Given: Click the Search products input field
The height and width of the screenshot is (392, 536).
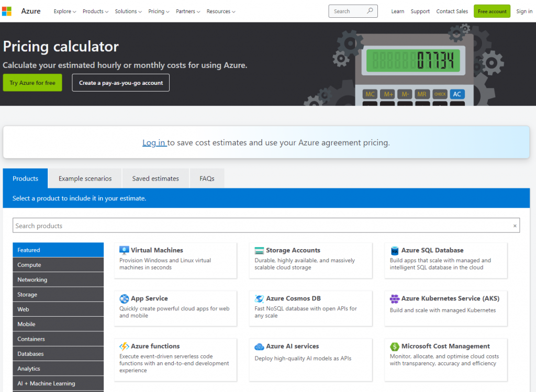Looking at the screenshot, I should pyautogui.click(x=262, y=226).
